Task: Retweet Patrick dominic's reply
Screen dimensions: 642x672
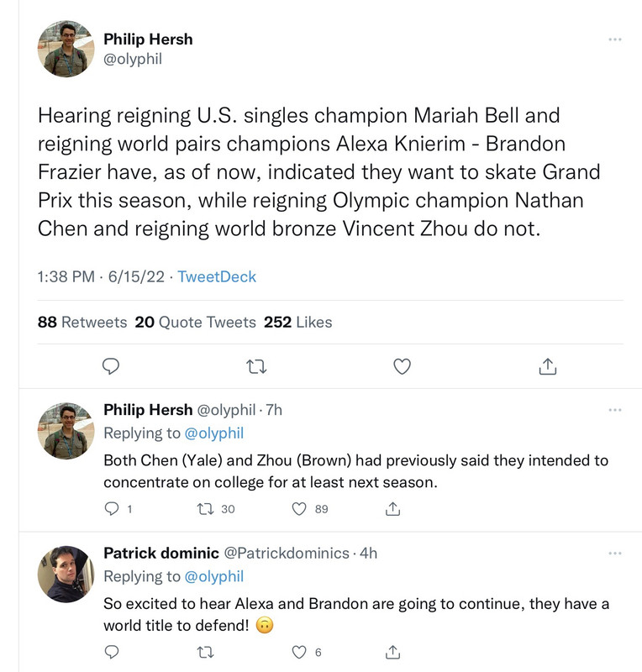Action: [x=205, y=653]
